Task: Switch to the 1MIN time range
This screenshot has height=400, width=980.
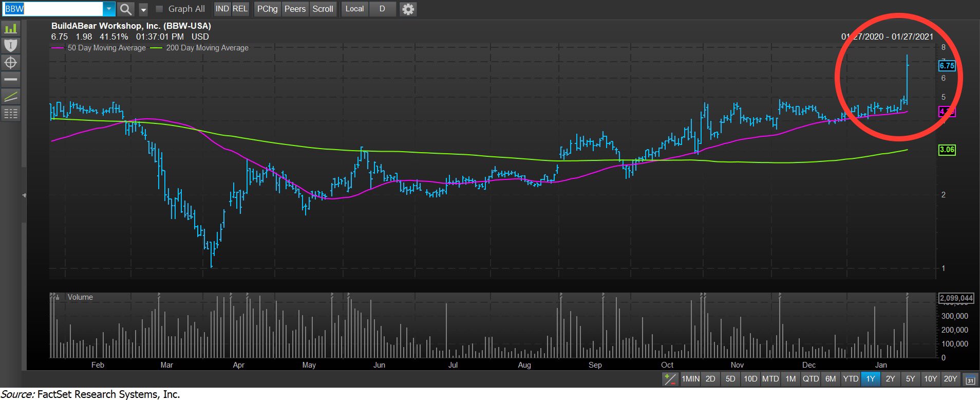Action: pyautogui.click(x=690, y=379)
